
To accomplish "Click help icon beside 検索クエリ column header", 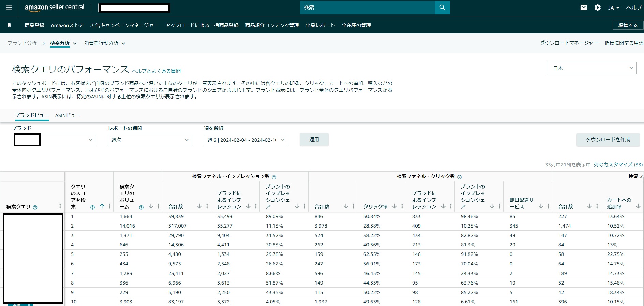I will [x=35, y=207].
